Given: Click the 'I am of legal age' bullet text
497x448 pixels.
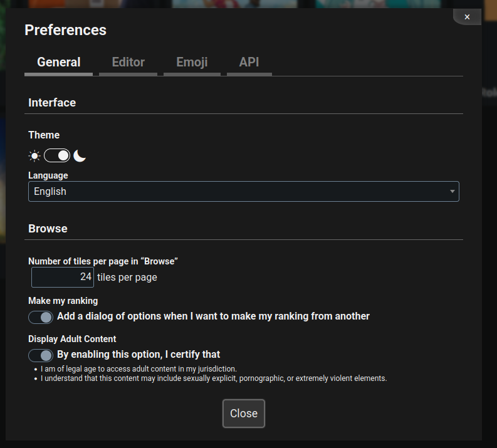Looking at the screenshot, I should click(x=139, y=369).
